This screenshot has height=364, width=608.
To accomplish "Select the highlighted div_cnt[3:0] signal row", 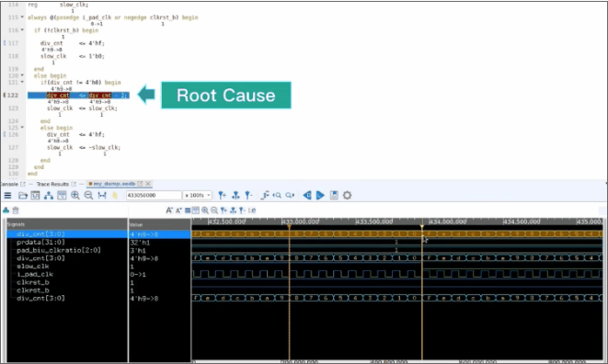I will (67, 234).
